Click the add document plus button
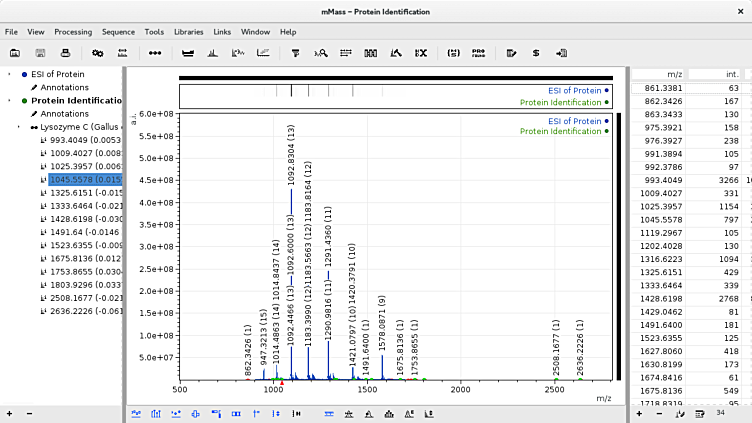The image size is (752, 423). (9, 413)
